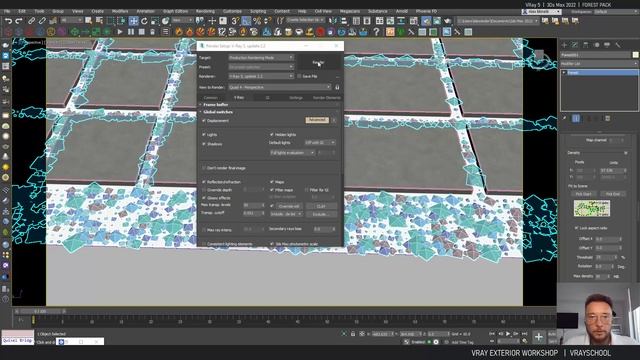Go to the start frame of the timeline
640x360 pixels.
492,334
